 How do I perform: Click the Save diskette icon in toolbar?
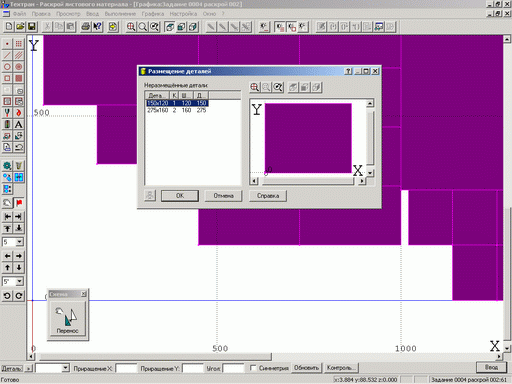click(x=32, y=27)
